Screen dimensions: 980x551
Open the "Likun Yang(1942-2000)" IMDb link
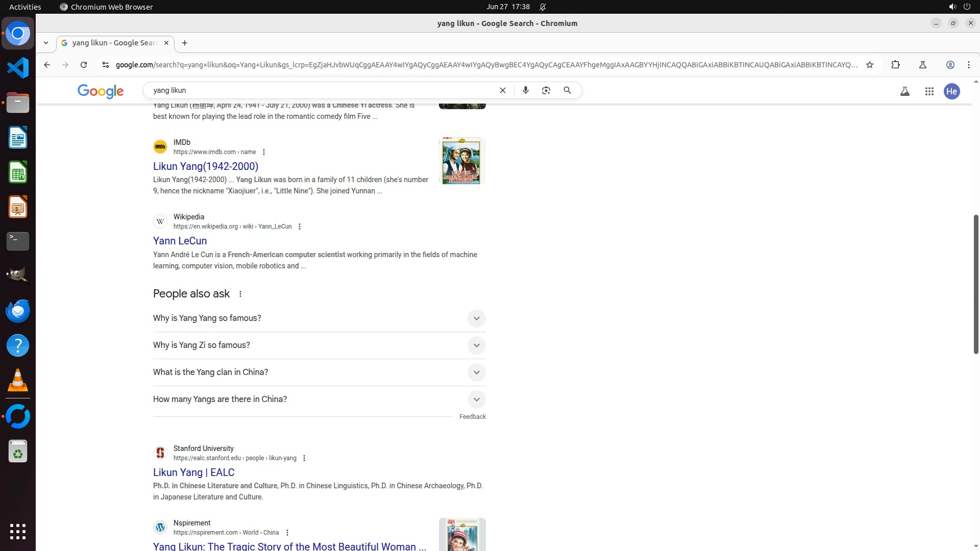[206, 166]
